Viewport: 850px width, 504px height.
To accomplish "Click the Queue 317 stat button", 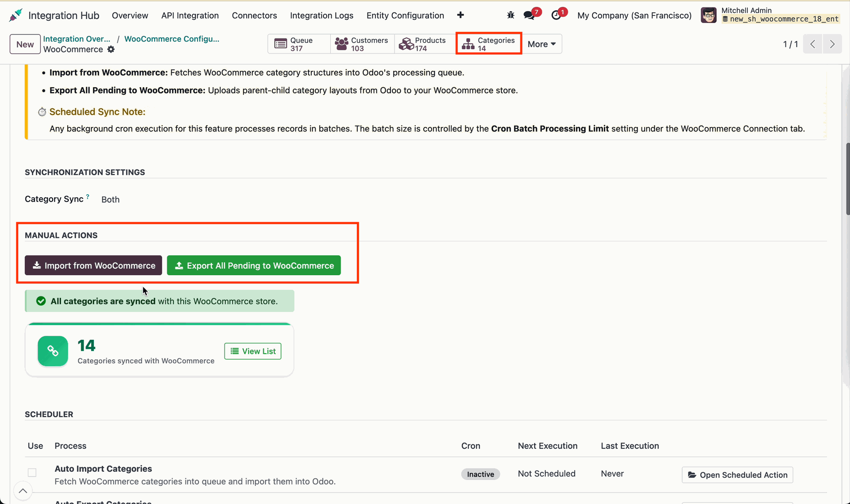I will [299, 44].
